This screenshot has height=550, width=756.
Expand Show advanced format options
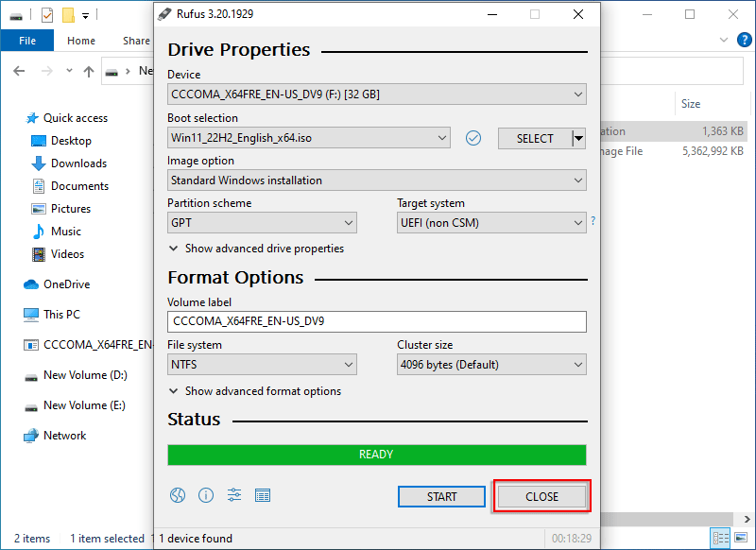255,391
